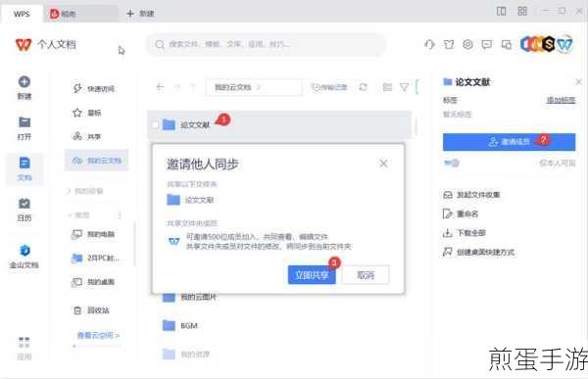Image resolution: width=588 pixels, height=379 pixels.
Task: Go forward with the right arrow
Action: (x=176, y=87)
